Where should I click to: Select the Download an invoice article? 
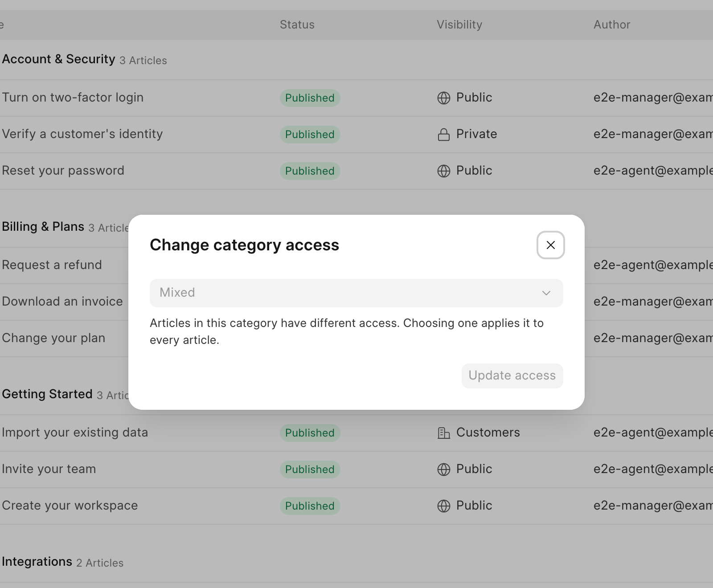coord(62,302)
